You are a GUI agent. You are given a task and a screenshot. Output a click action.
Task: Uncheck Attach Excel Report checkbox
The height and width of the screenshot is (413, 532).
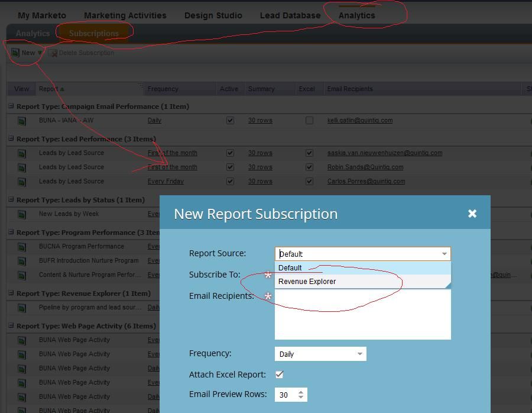[x=280, y=375]
